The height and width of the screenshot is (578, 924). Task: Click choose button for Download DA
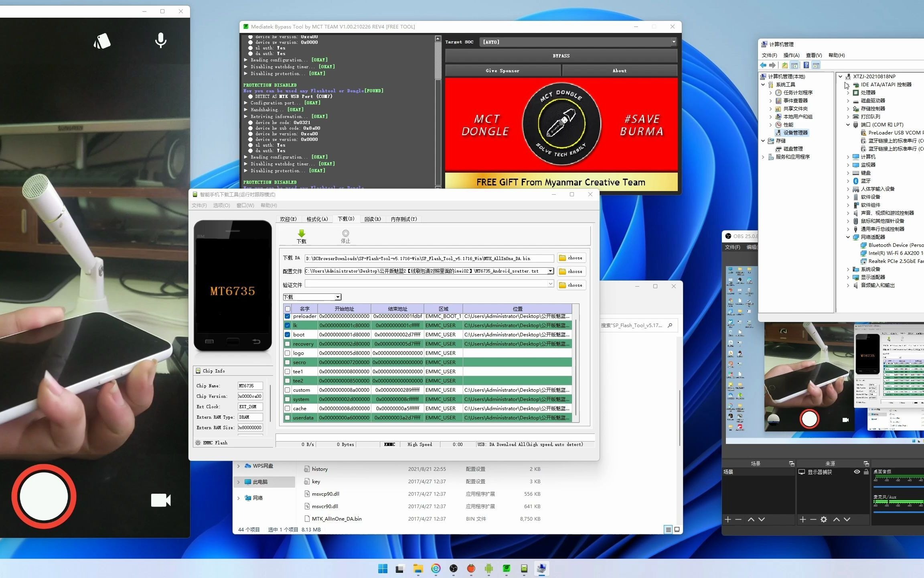click(x=571, y=258)
